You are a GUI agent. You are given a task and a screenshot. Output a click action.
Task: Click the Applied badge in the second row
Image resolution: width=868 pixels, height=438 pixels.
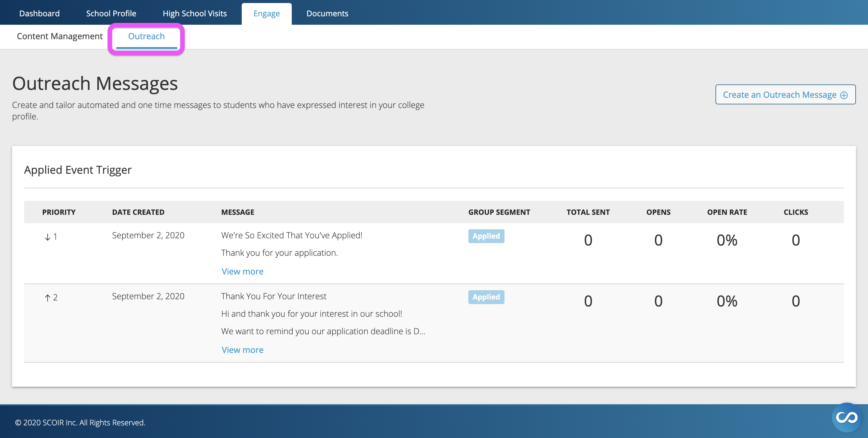486,297
